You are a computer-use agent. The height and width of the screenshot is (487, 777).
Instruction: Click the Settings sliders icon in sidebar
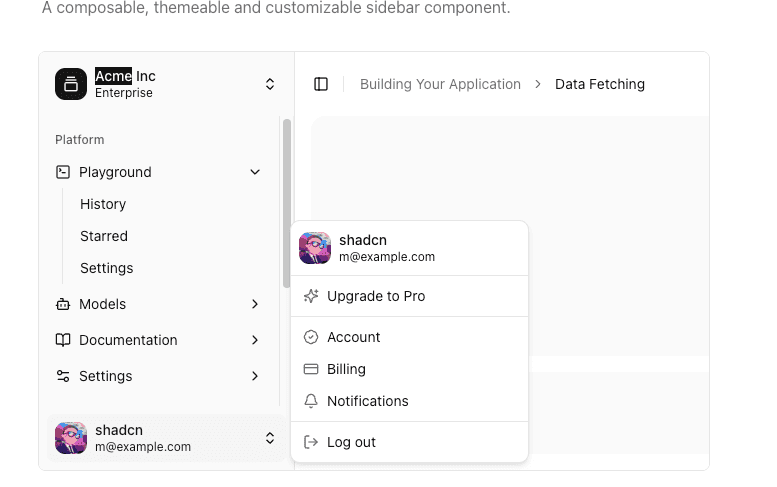coord(63,376)
